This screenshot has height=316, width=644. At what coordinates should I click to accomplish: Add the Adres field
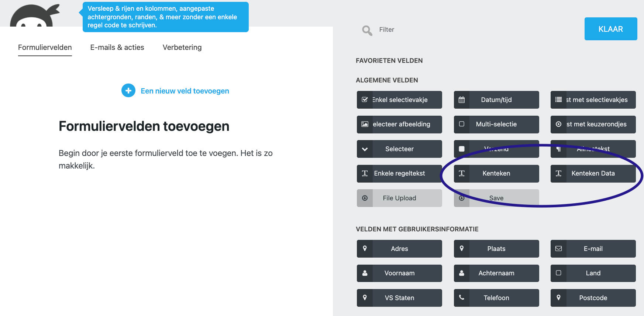coord(399,249)
